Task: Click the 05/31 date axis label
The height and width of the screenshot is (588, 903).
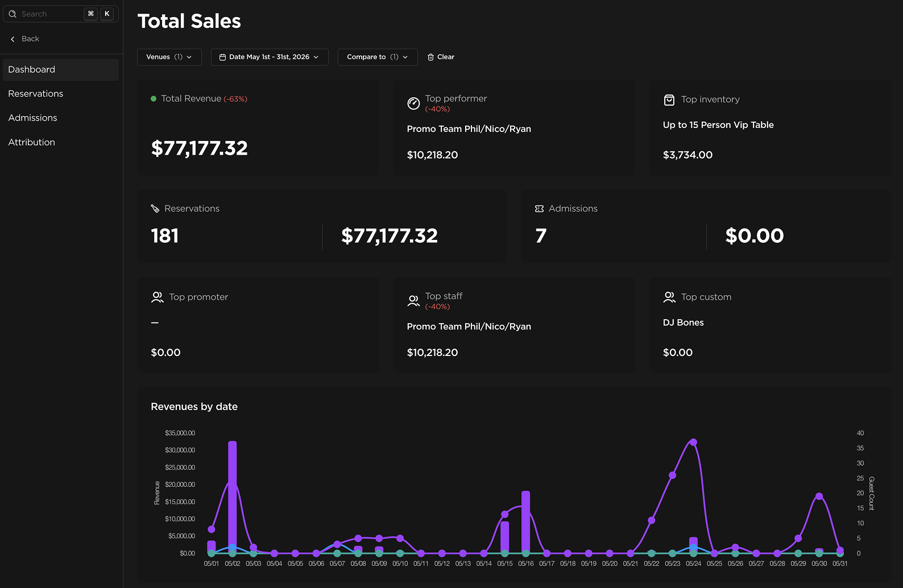Action: 840,564
